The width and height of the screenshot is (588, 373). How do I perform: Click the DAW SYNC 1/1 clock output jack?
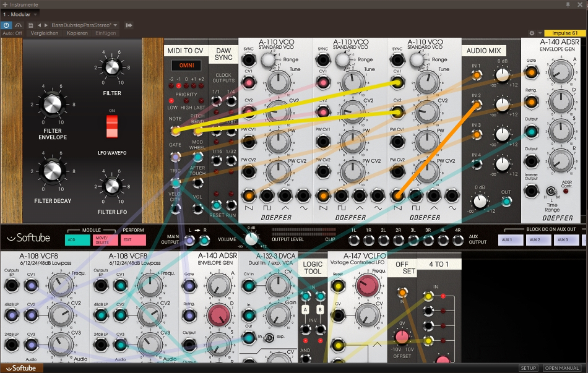[x=216, y=101]
